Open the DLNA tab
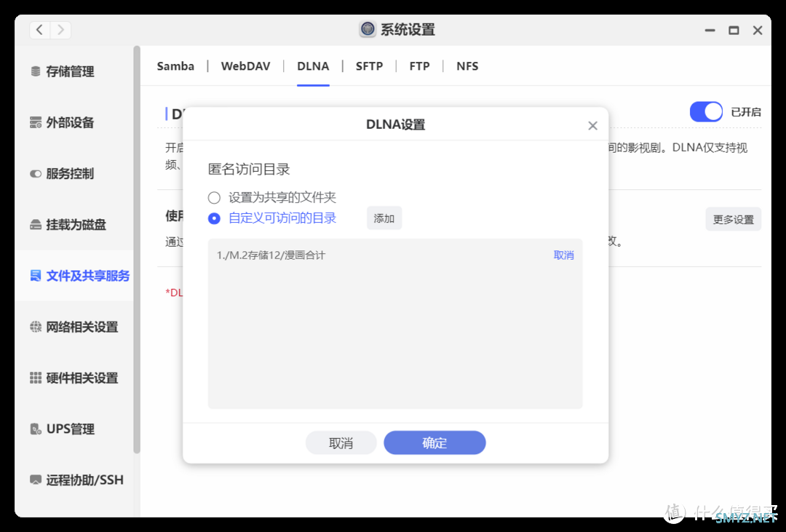The height and width of the screenshot is (532, 786). click(313, 66)
